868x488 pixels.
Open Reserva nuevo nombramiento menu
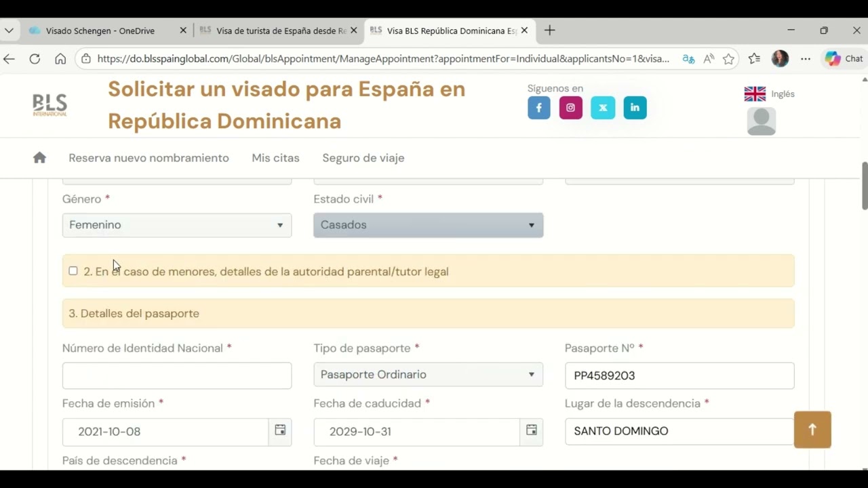pyautogui.click(x=149, y=158)
